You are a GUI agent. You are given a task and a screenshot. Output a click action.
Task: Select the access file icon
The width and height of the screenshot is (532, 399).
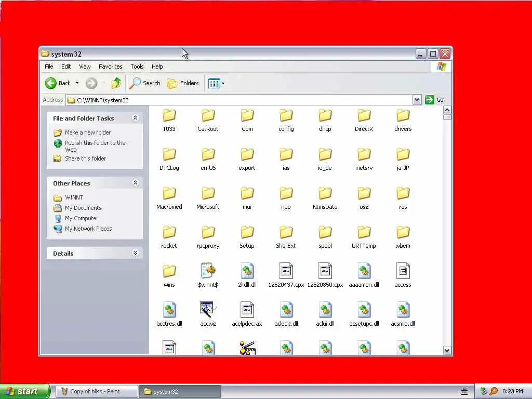pyautogui.click(x=403, y=271)
